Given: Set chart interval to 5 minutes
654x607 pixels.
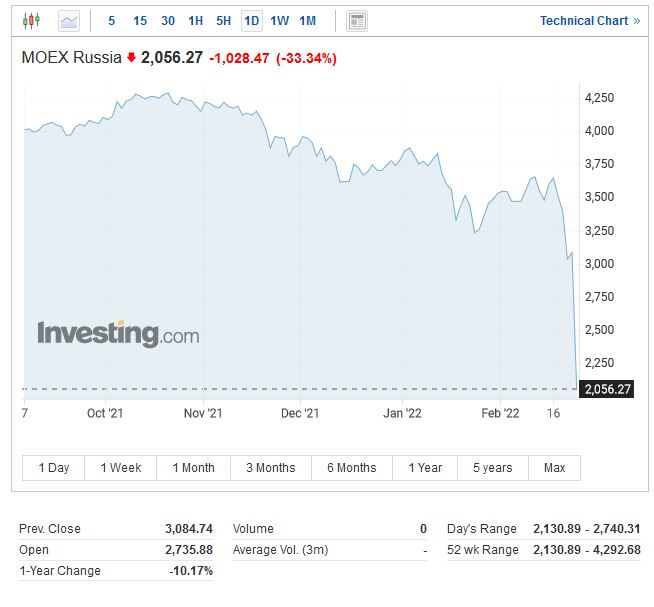Looking at the screenshot, I should [x=111, y=20].
